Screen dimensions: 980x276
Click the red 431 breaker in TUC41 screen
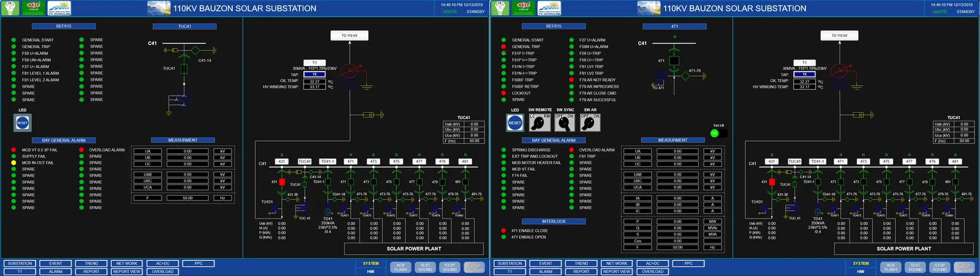tap(282, 182)
